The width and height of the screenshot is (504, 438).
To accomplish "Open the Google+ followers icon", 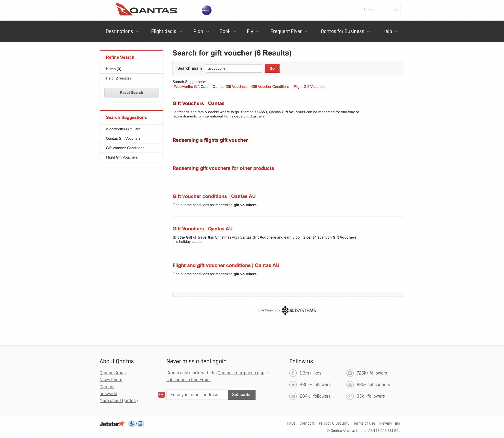I will (x=350, y=396).
